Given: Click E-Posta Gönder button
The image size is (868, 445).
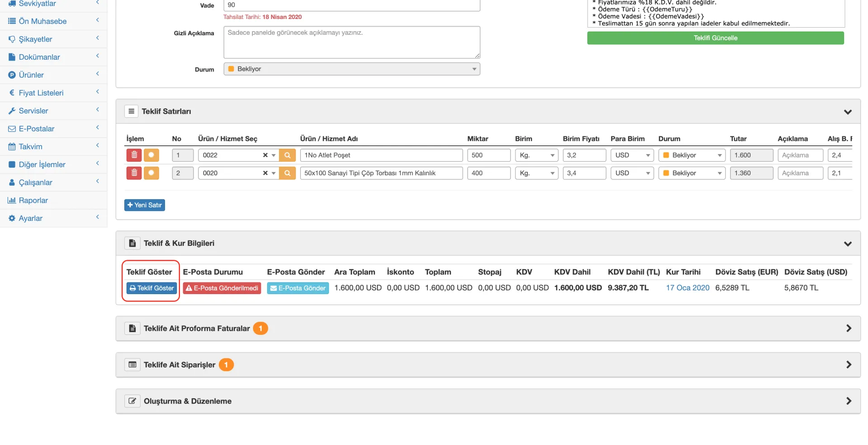Looking at the screenshot, I should pyautogui.click(x=298, y=288).
